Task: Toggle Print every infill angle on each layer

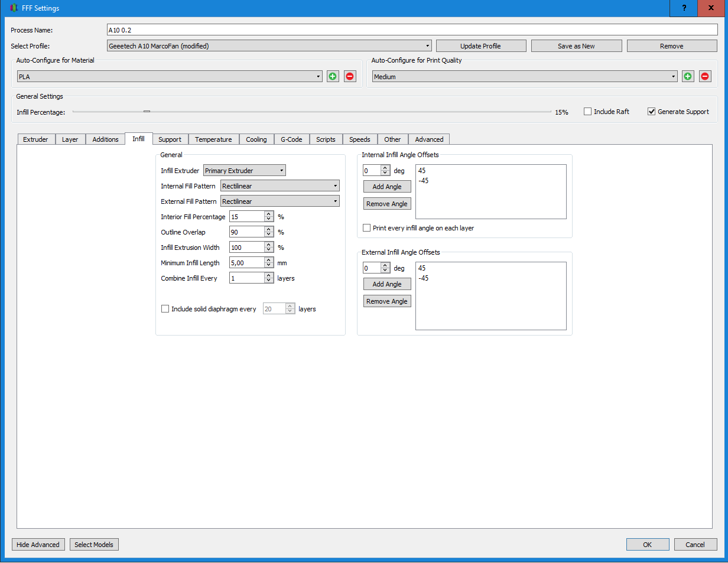Action: (367, 227)
